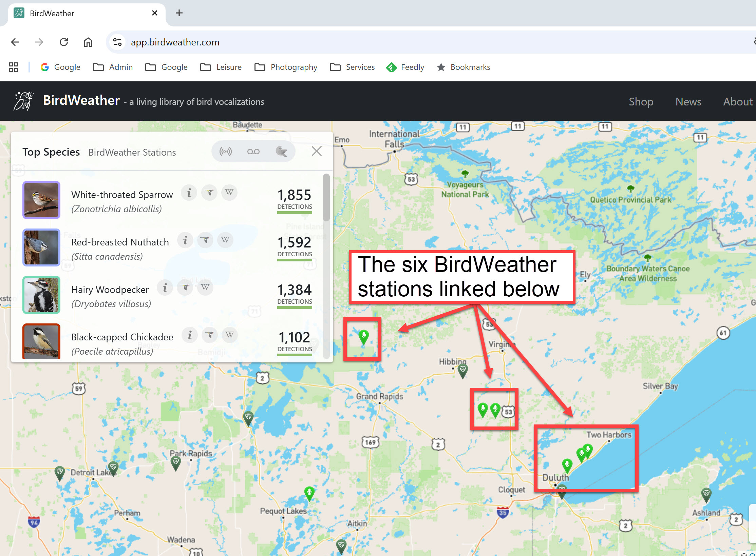Open Hairy Woodpecker Wikipedia W icon

[205, 287]
